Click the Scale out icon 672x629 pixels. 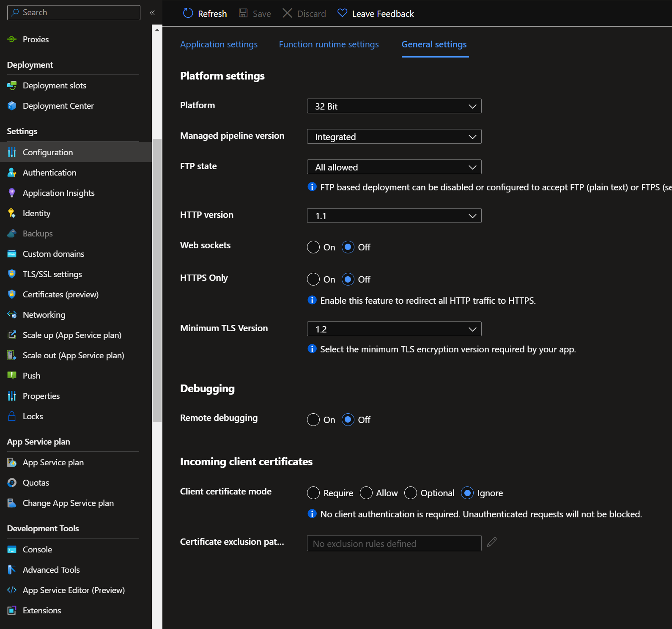click(12, 355)
